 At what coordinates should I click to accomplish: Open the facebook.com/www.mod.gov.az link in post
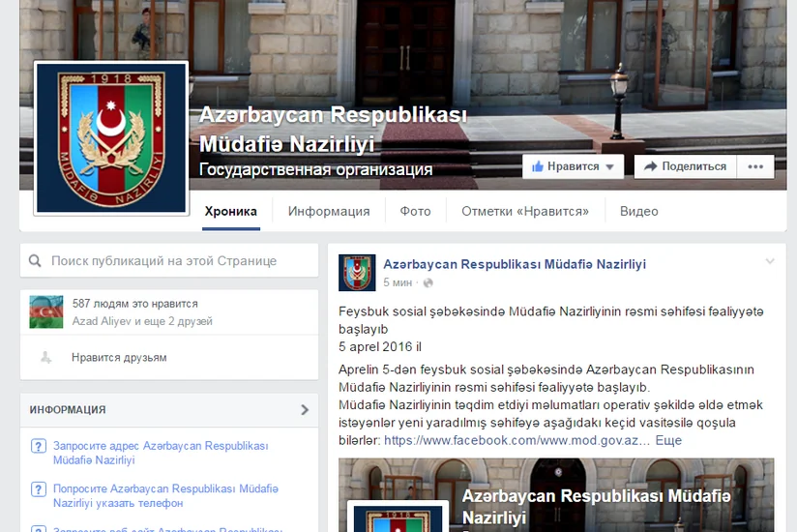click(517, 440)
